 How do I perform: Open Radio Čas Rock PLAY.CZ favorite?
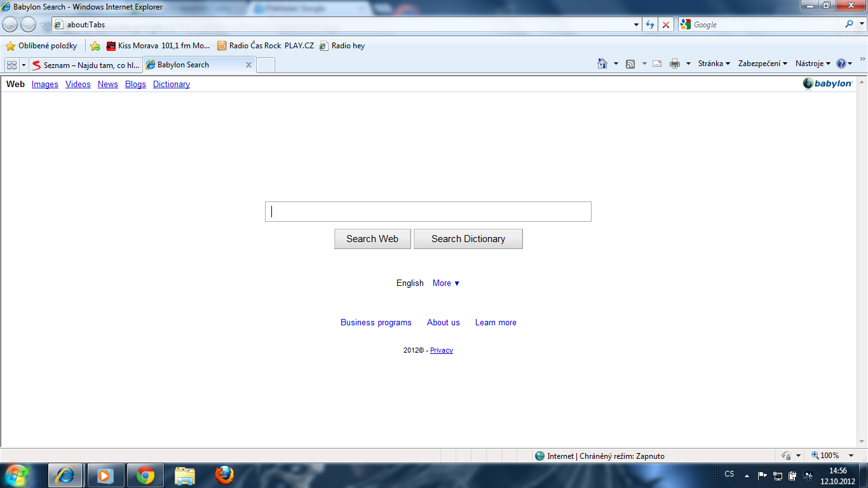pyautogui.click(x=266, y=46)
